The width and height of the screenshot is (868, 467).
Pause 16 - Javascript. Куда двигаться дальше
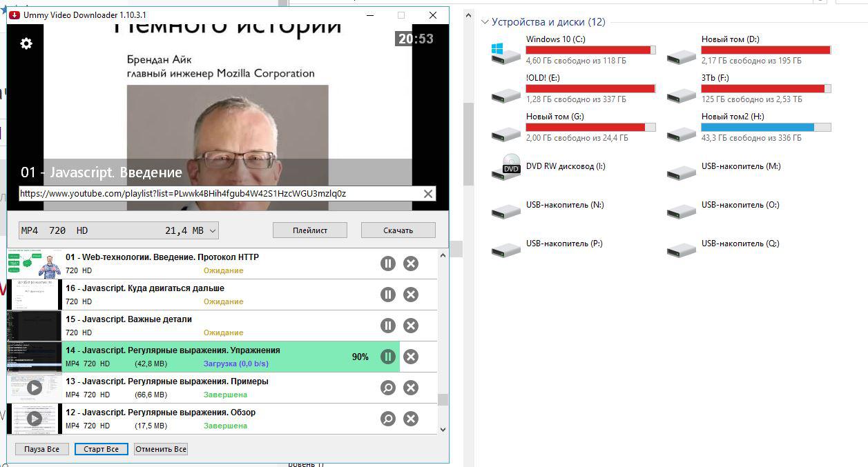(388, 295)
